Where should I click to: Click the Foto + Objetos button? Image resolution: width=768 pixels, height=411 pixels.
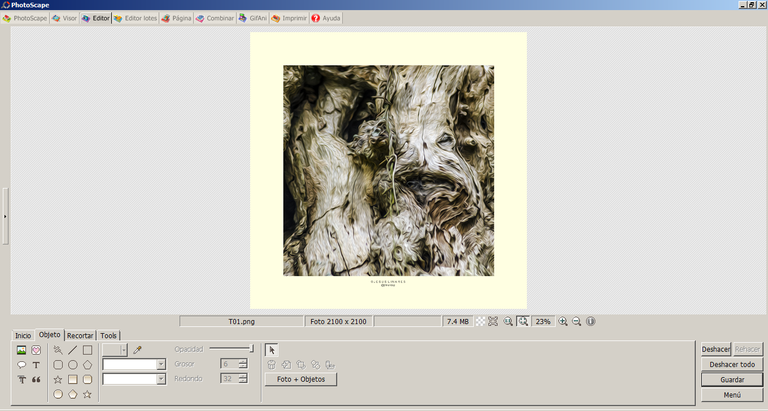(301, 379)
